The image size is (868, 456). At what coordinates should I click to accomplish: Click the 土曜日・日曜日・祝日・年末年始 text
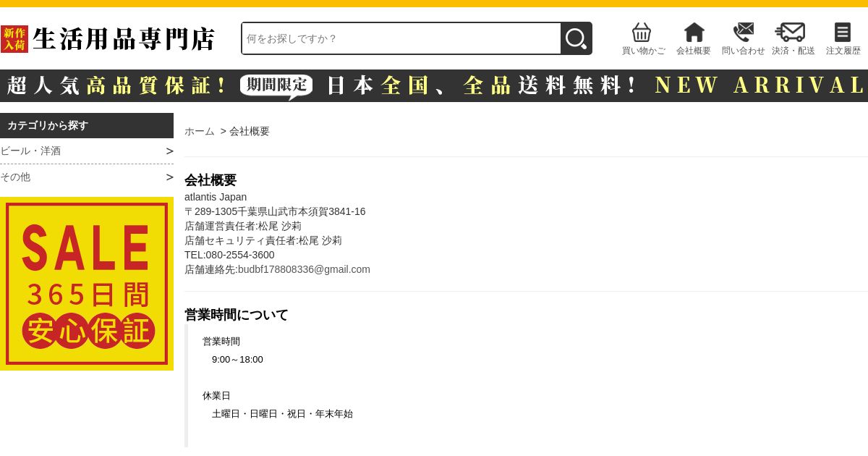coord(282,414)
